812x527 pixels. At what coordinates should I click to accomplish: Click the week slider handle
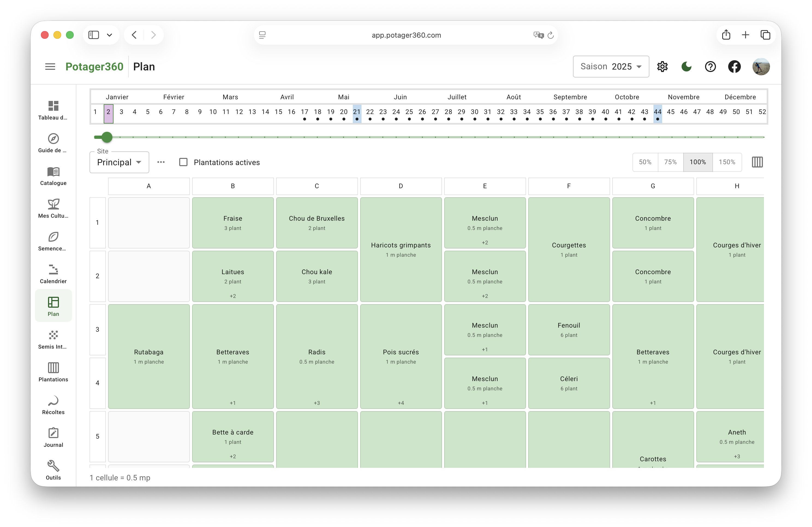click(x=107, y=137)
